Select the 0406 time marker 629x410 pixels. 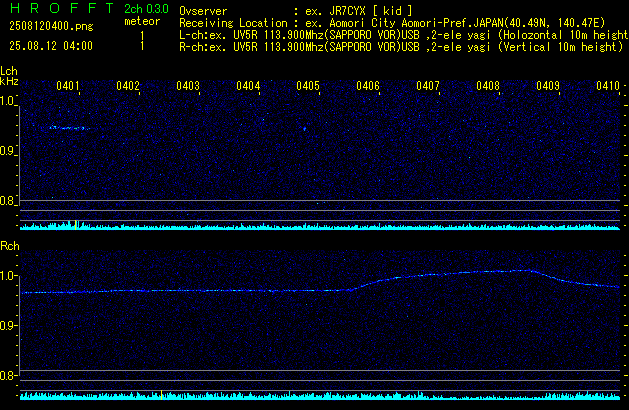(x=368, y=86)
